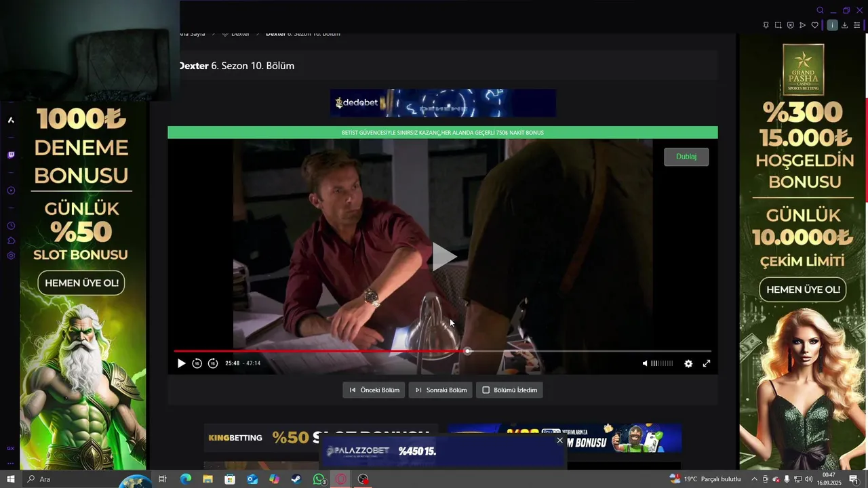Open the Grand Pasha casino logo
The width and height of the screenshot is (868, 488).
[x=804, y=69]
